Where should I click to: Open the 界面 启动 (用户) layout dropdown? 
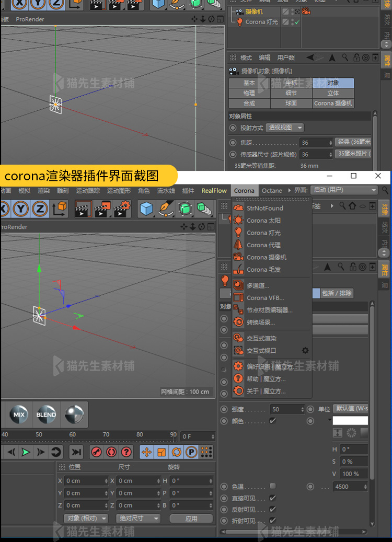tap(343, 190)
